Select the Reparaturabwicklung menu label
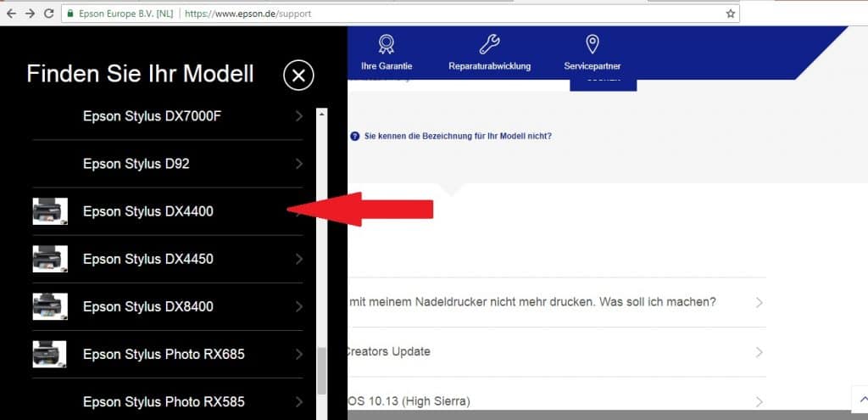 489,66
